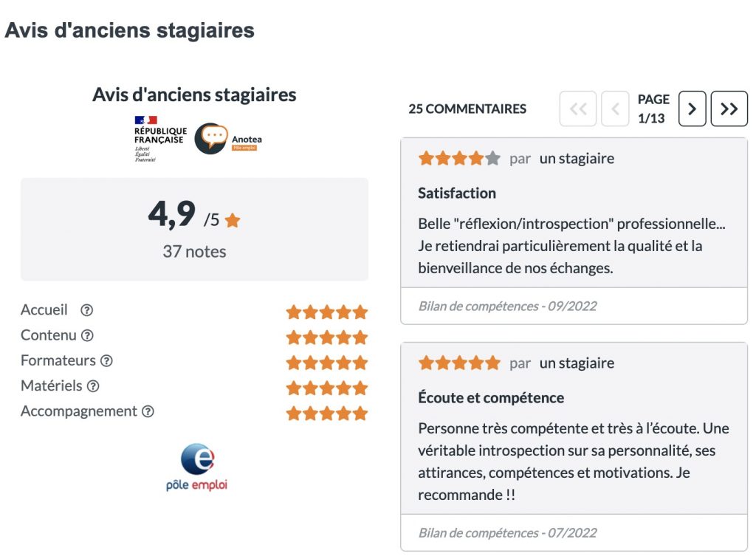The height and width of the screenshot is (559, 756).
Task: Show help for Accompagnement rating
Action: pyautogui.click(x=148, y=411)
